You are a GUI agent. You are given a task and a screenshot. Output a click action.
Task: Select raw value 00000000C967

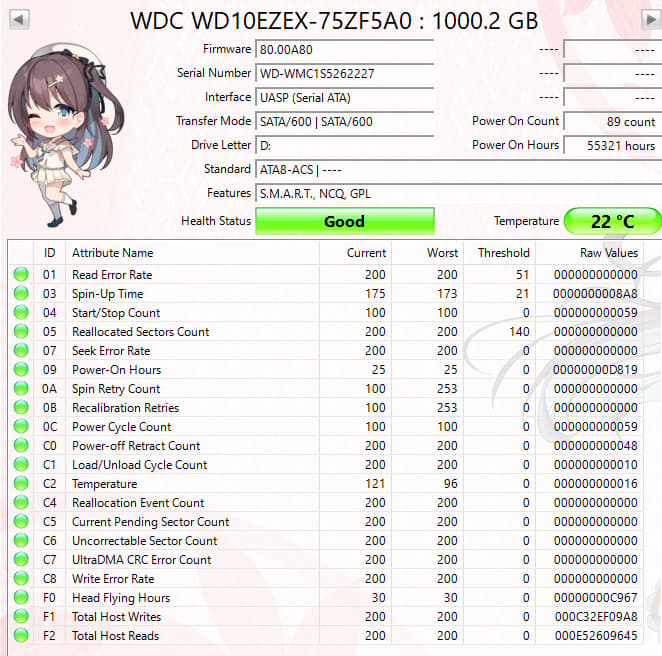click(595, 597)
